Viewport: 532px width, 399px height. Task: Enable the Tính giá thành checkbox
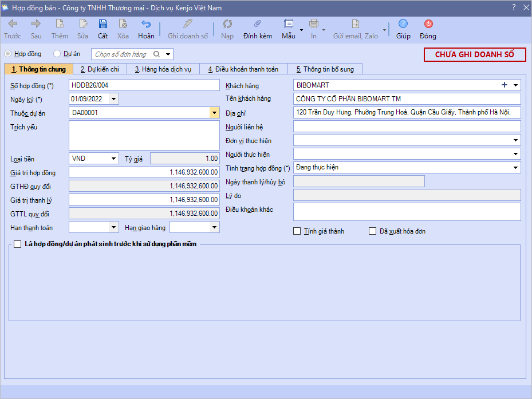(297, 231)
